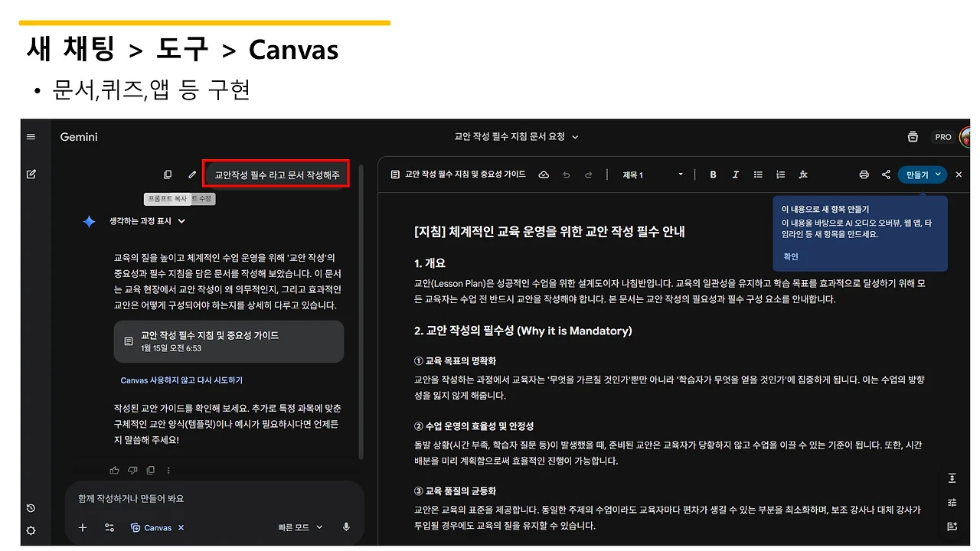Open the 교안 작성 필수 지침 document card
The width and height of the screenshot is (980, 551).
click(x=228, y=341)
